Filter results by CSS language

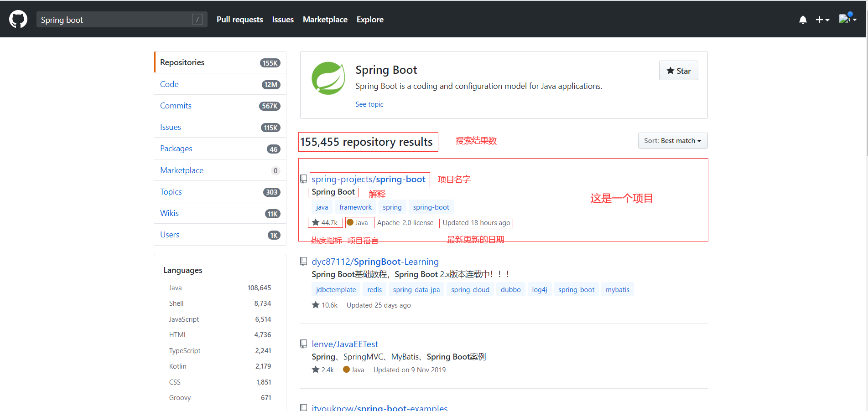click(x=220, y=382)
